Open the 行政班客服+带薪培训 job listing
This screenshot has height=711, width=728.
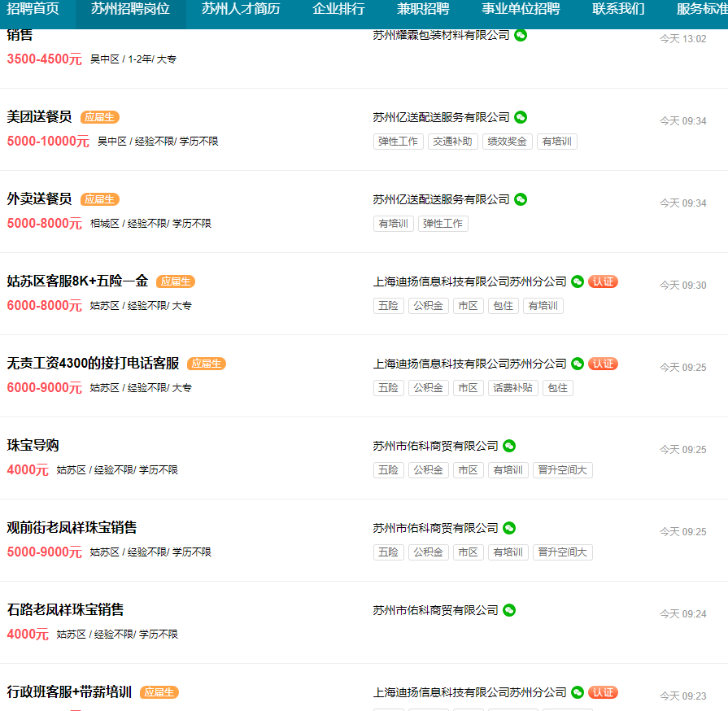click(69, 692)
